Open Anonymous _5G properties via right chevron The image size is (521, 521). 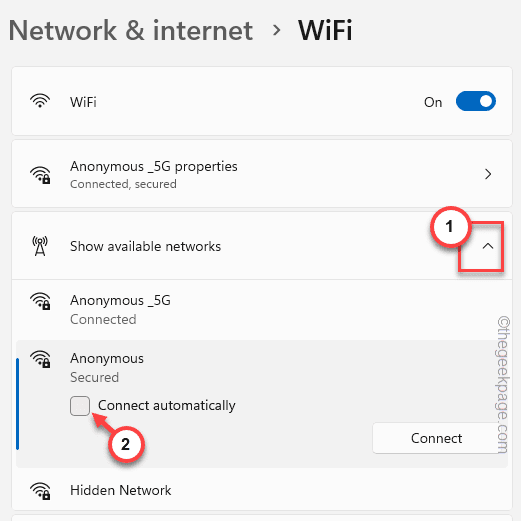pos(488,174)
